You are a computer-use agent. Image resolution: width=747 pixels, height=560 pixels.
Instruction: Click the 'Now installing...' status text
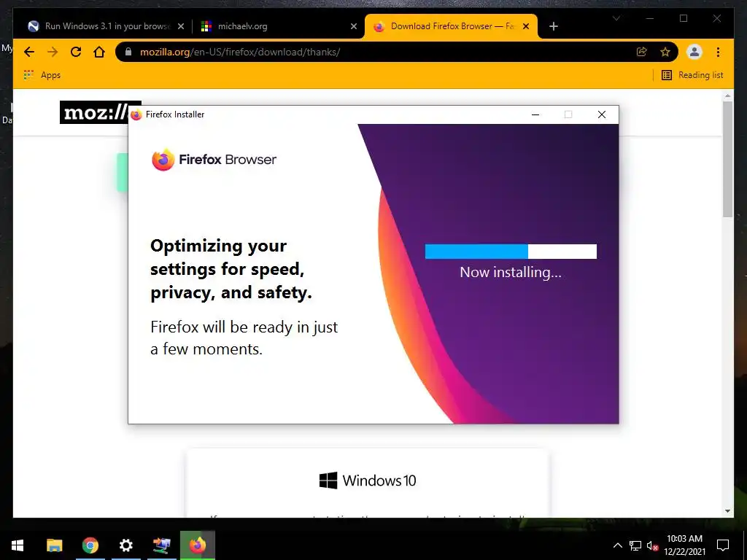point(511,273)
